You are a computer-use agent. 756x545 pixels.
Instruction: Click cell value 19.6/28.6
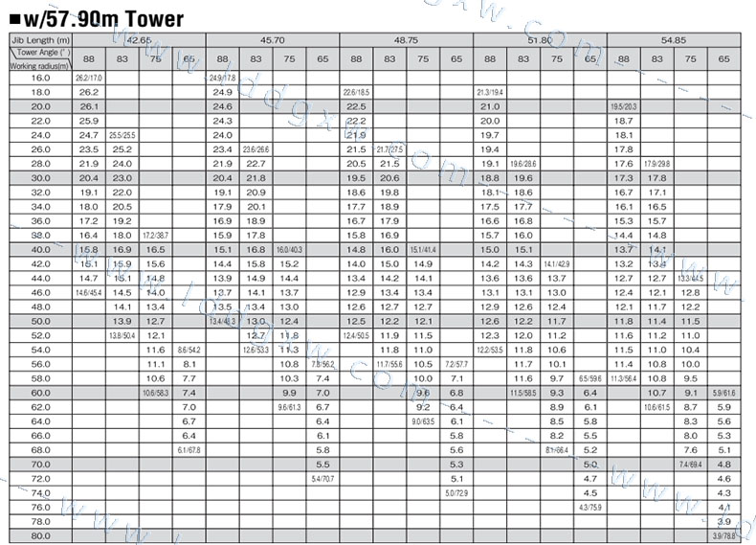pos(523,164)
